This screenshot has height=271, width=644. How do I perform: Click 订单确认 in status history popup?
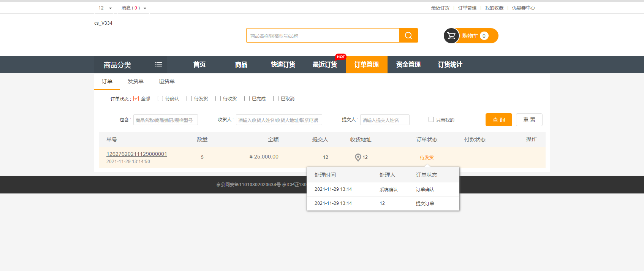pos(425,189)
